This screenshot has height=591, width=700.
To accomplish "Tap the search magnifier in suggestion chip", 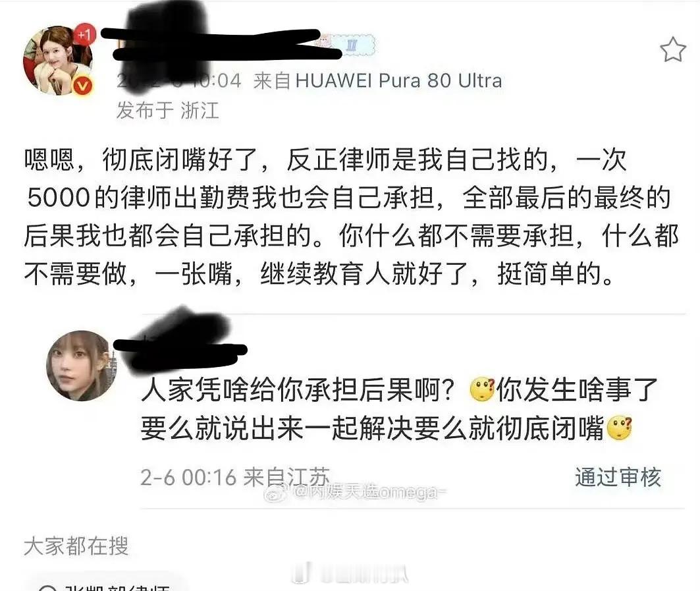I will [x=48, y=588].
